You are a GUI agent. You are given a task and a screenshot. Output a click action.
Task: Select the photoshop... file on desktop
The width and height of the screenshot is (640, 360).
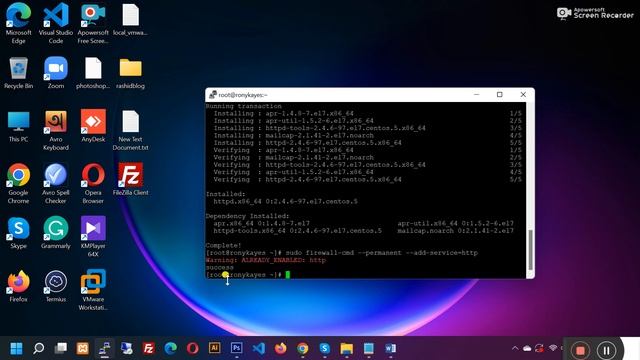[93, 73]
